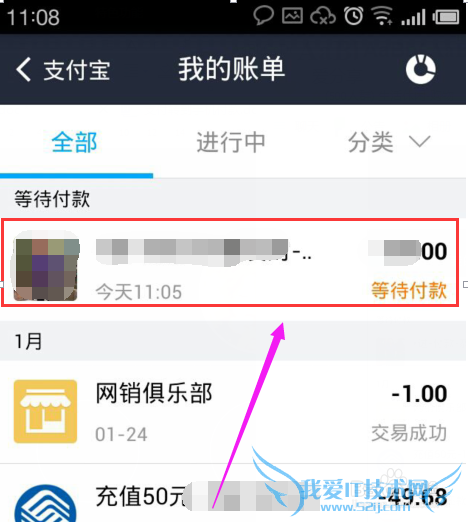The height and width of the screenshot is (522, 468).
Task: Switch to the 进行中 tab
Action: point(231,142)
